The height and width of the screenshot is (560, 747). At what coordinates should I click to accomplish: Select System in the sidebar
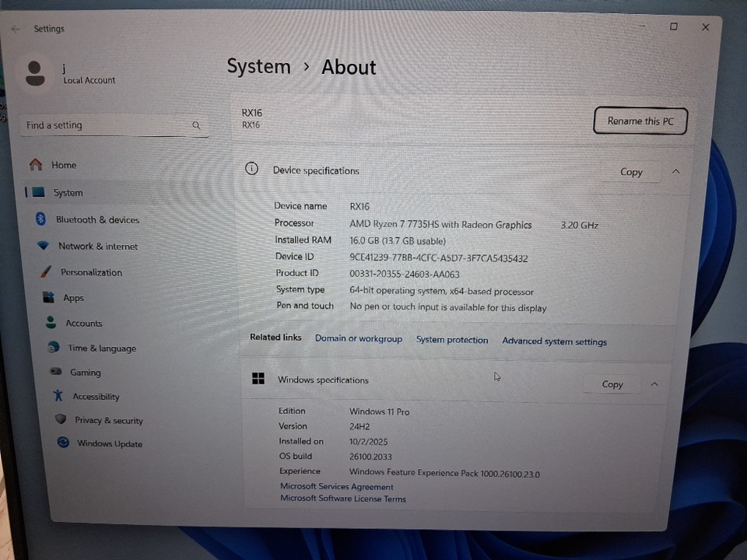pos(68,193)
